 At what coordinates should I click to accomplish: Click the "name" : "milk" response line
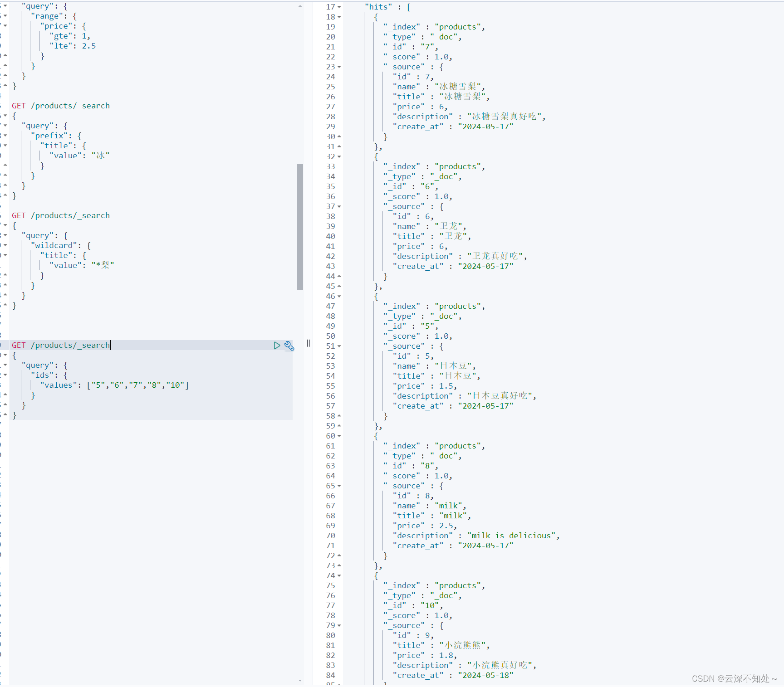(430, 506)
